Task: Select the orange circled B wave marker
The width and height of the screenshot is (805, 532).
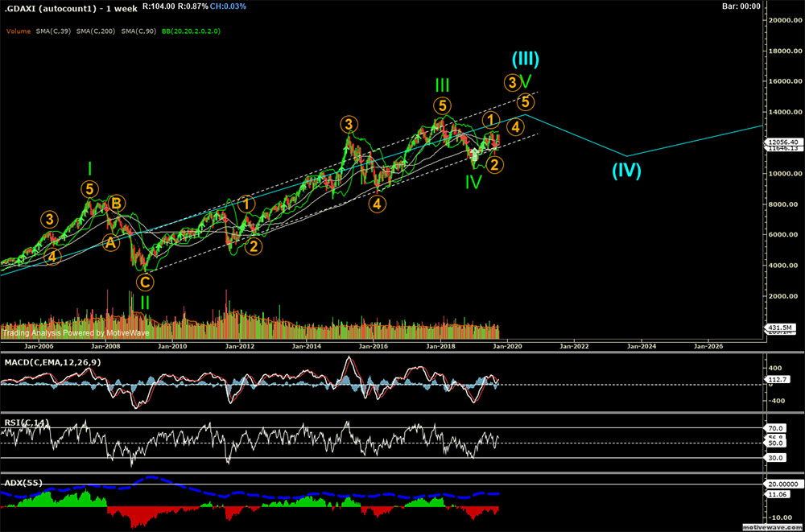Action: click(116, 204)
